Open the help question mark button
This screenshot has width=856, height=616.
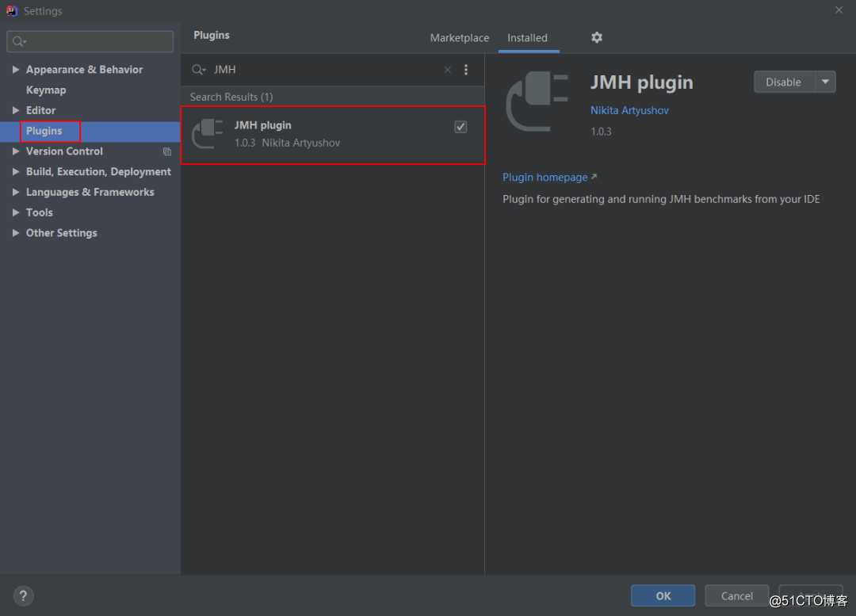23,596
